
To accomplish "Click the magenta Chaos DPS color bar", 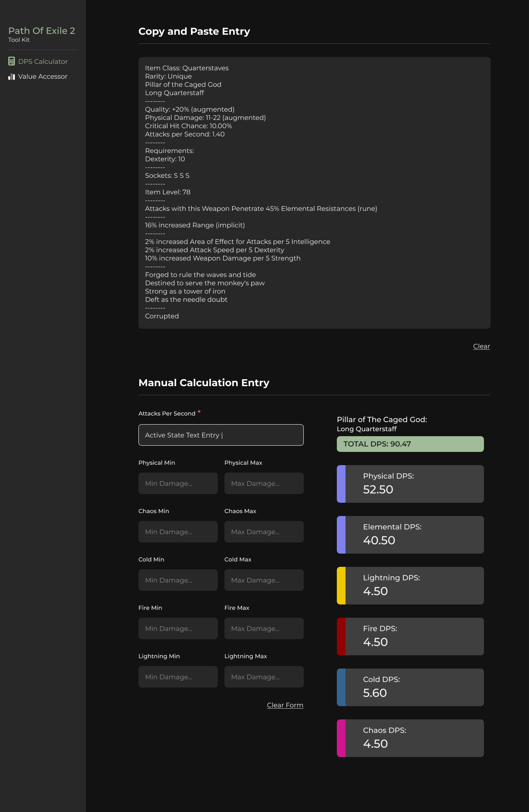I will pyautogui.click(x=341, y=738).
